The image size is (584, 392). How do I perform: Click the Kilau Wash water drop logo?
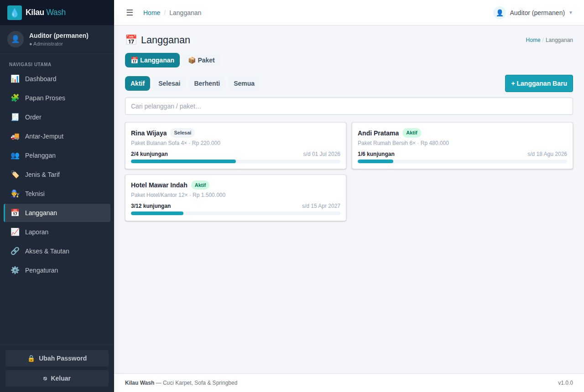pyautogui.click(x=15, y=13)
